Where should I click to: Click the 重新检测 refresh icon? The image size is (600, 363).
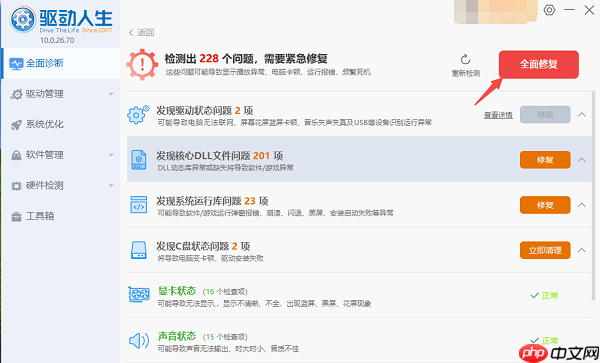click(465, 60)
